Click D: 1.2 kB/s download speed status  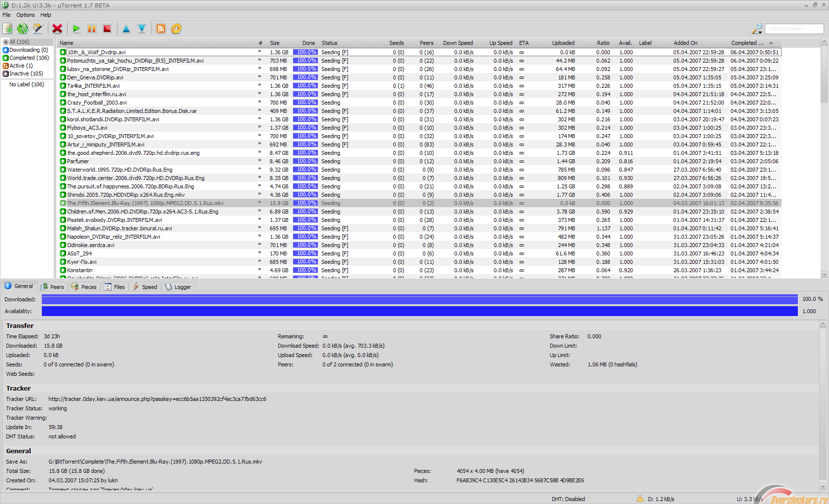tap(661, 499)
